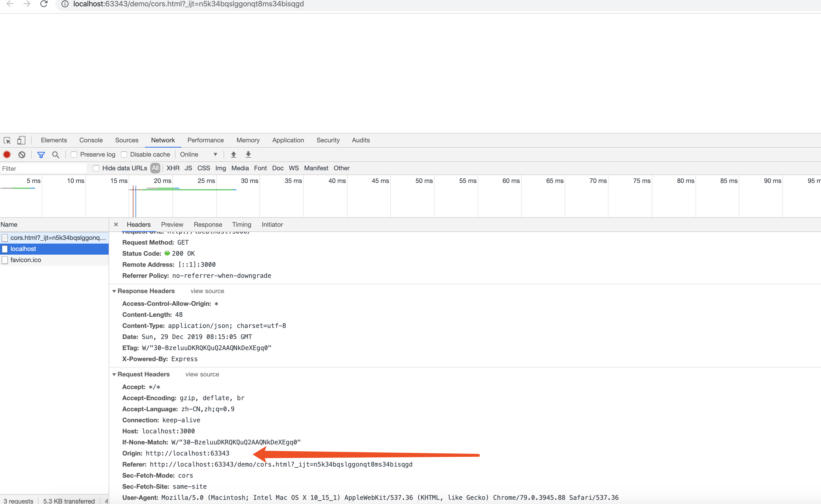
Task: Click the device toolbar toggle icon
Action: click(x=21, y=140)
